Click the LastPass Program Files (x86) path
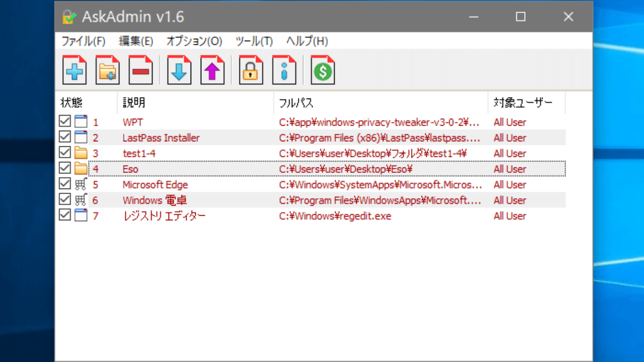This screenshot has height=362, width=644. [380, 138]
